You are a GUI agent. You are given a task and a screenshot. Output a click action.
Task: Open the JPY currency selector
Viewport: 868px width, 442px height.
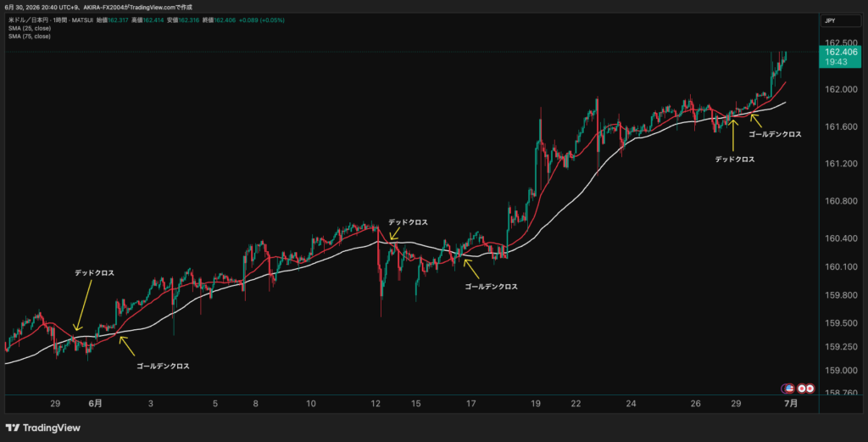point(840,20)
